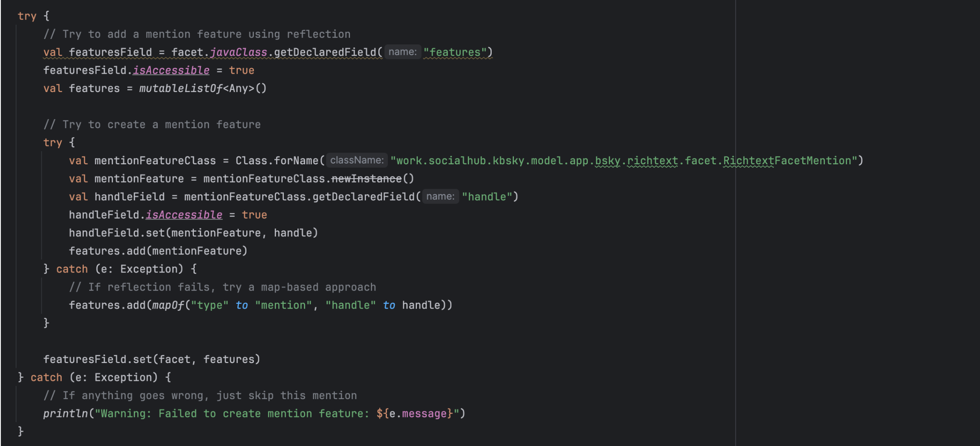Click the javaClass property reference
980x446 pixels.
point(239,52)
